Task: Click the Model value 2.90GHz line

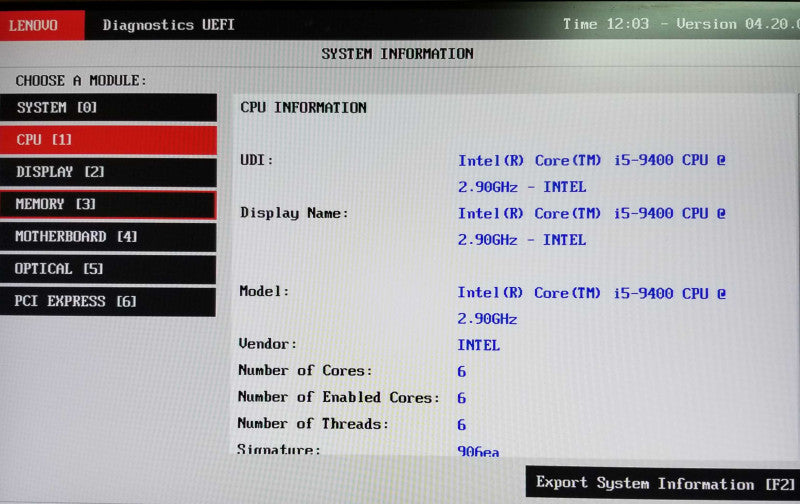Action: tap(487, 319)
